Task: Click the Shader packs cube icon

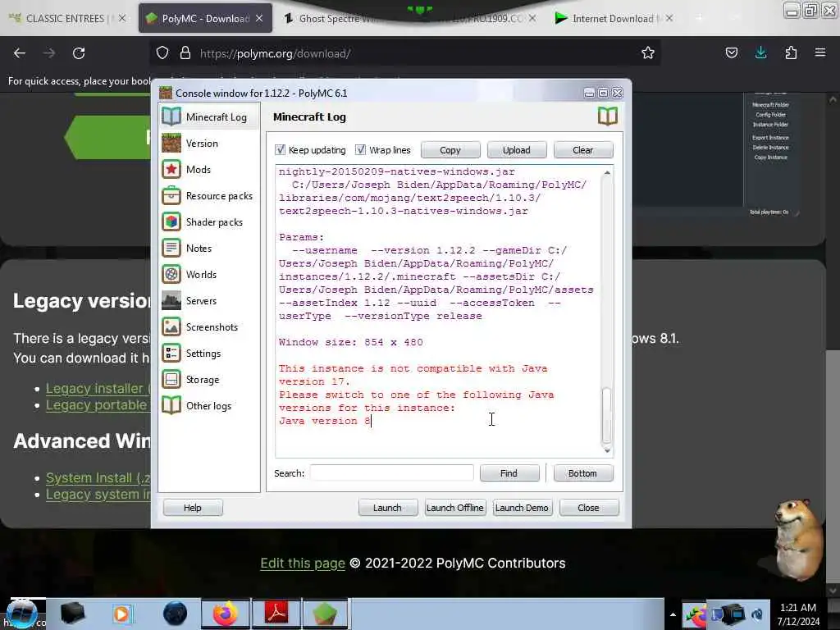Action: click(x=171, y=221)
